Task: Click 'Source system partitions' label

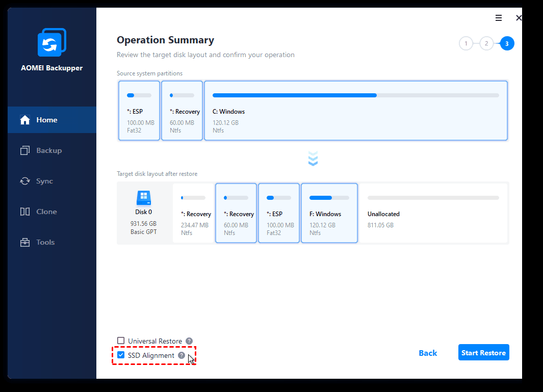Action: 149,73
